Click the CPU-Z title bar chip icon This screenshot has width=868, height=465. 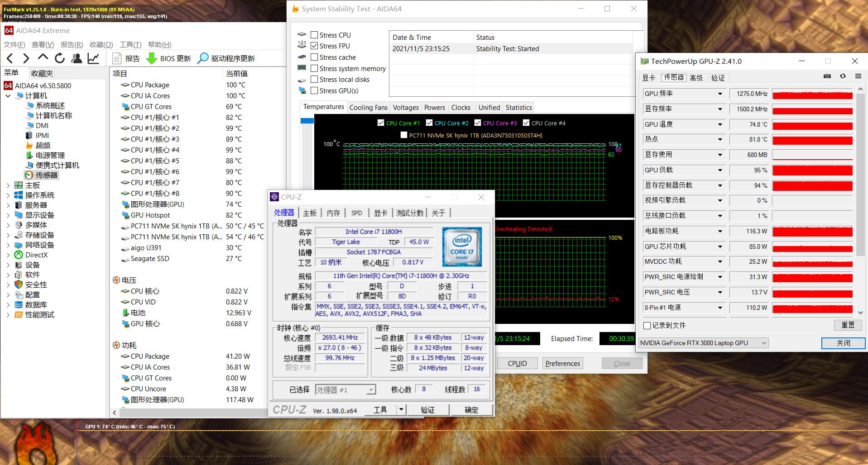(274, 197)
